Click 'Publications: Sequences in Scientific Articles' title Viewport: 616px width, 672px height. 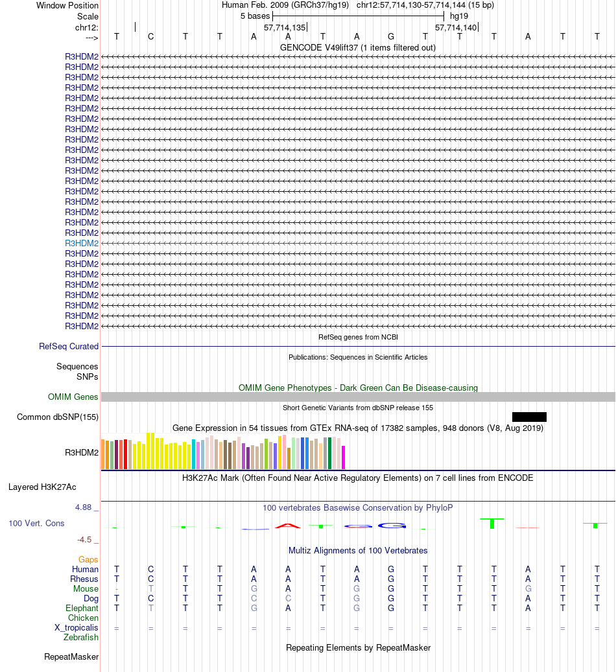point(358,357)
